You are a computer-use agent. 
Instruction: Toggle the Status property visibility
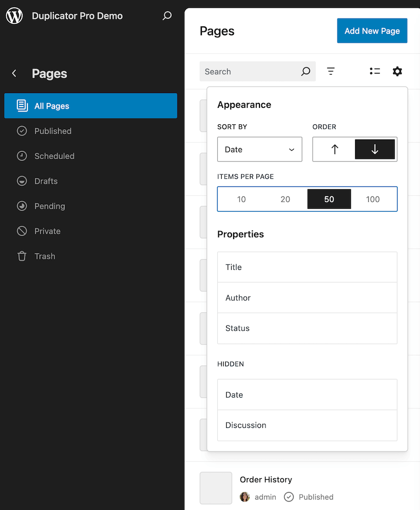pos(307,328)
